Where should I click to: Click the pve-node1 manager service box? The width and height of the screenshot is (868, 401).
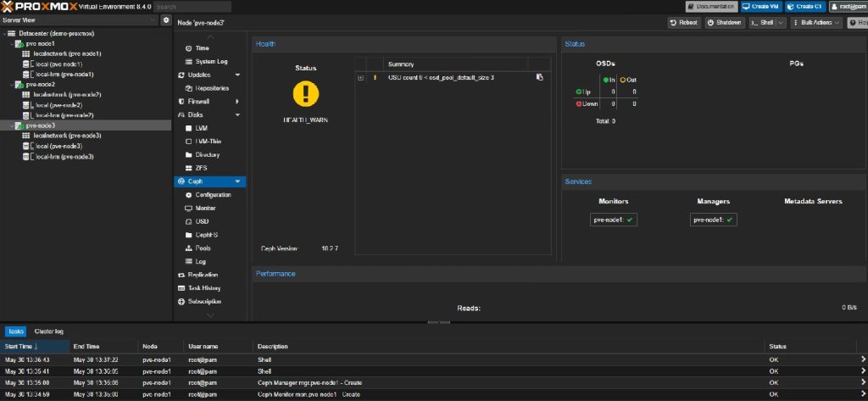coord(714,220)
